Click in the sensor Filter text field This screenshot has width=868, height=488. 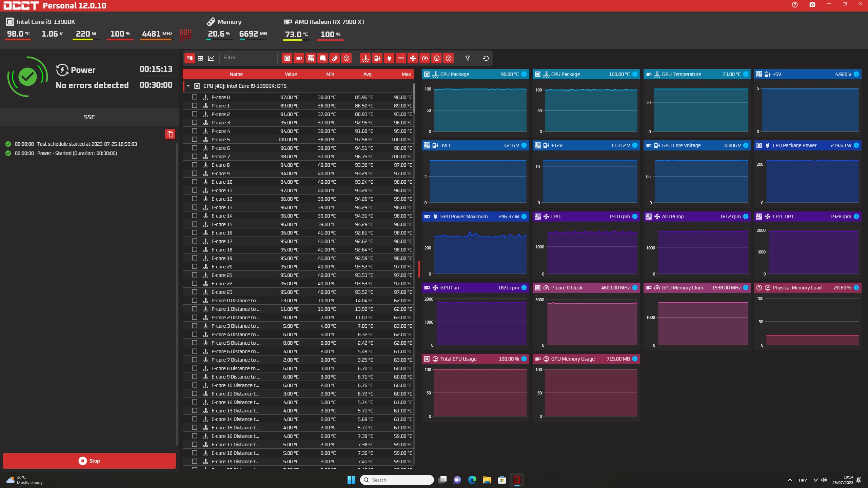[x=248, y=58]
